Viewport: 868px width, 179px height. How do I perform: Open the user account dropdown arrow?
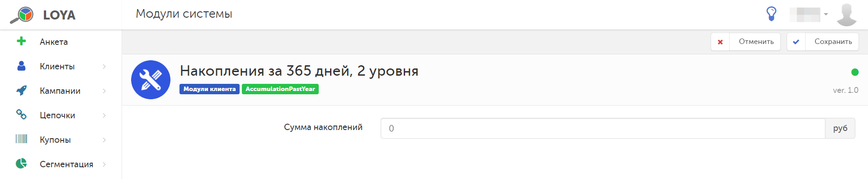click(826, 14)
